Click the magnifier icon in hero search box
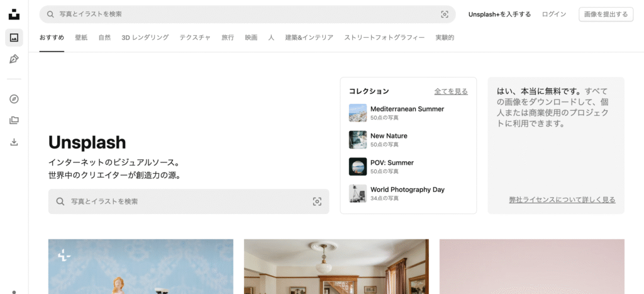The height and width of the screenshot is (294, 644). (60, 201)
